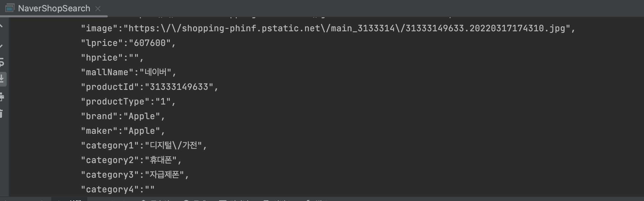The height and width of the screenshot is (201, 644).
Task: Clear all console output with trash icon
Action: (2, 114)
